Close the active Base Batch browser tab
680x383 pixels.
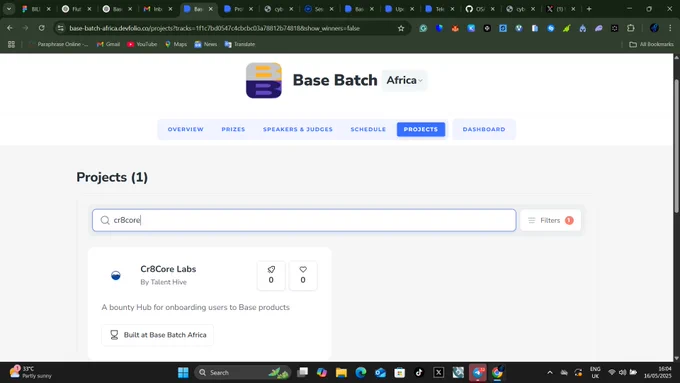tap(211, 9)
